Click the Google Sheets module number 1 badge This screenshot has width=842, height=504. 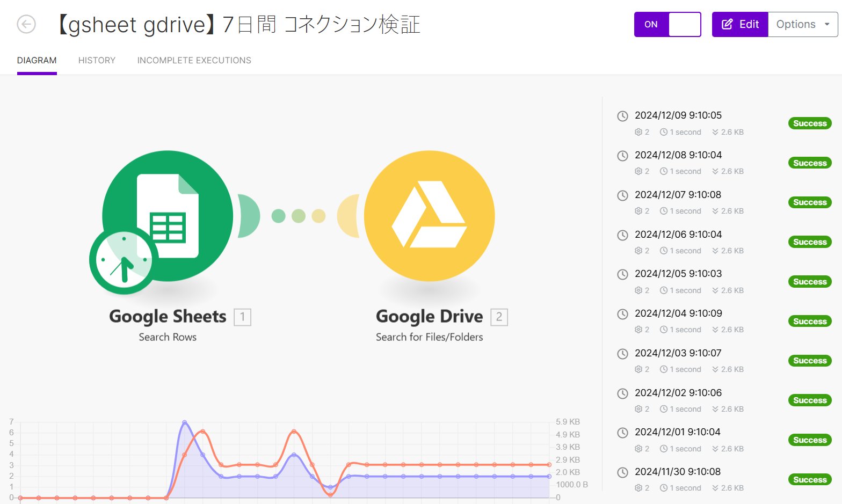[x=242, y=317]
